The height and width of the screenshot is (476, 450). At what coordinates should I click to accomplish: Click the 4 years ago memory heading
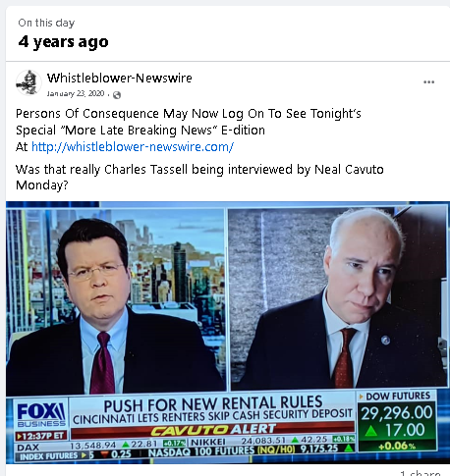point(63,42)
